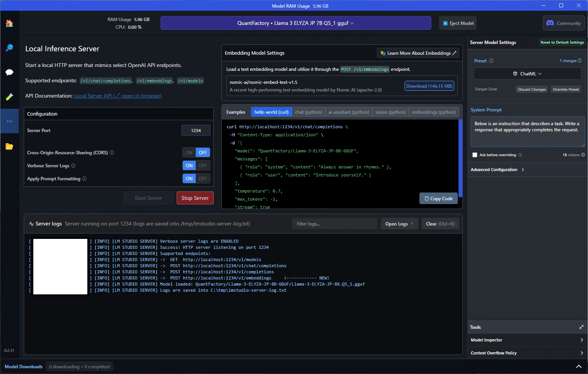
Task: Click Reset to Default Settings
Action: coord(562,42)
